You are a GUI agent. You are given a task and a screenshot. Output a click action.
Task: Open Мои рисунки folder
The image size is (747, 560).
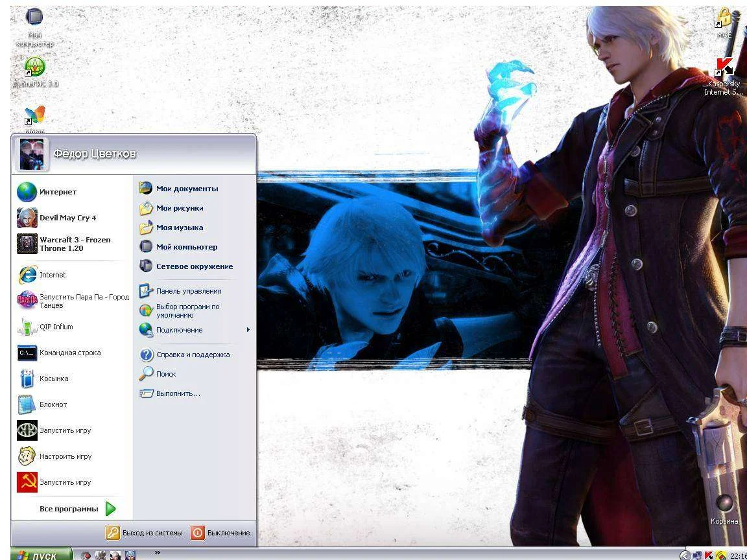click(195, 208)
